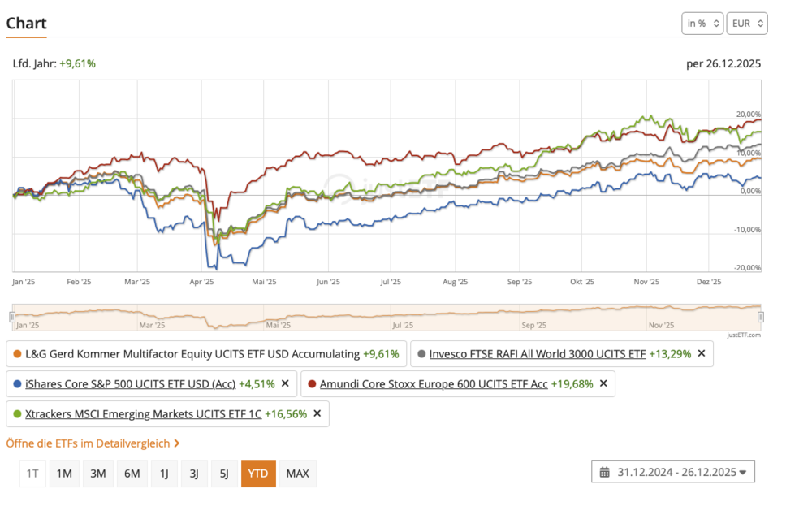Remove Amundi Core Stoxx Europe 600 ETF
Image resolution: width=812 pixels, height=506 pixels.
(603, 383)
